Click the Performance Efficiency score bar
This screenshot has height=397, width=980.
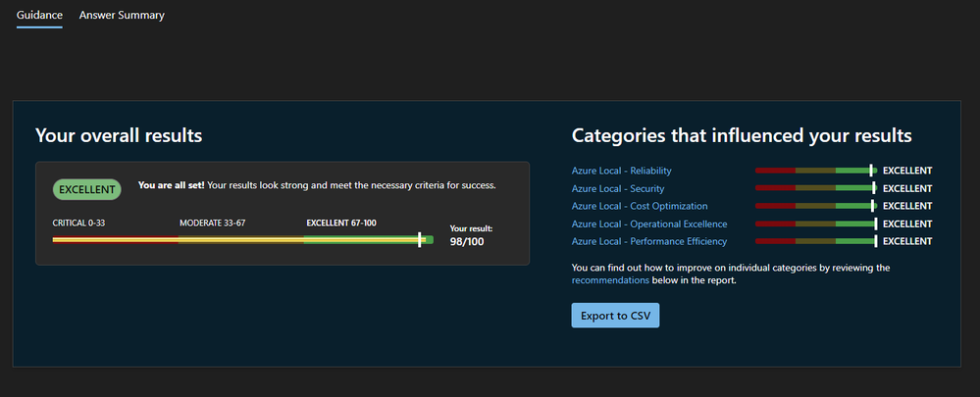tap(815, 241)
